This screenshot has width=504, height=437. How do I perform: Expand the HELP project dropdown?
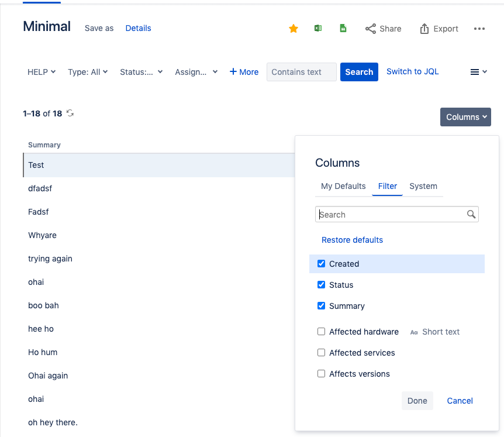click(42, 72)
